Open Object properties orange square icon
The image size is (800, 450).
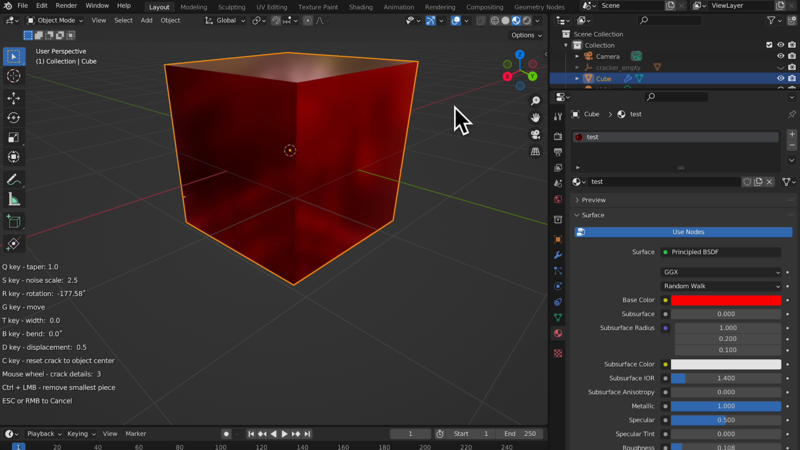tap(558, 239)
